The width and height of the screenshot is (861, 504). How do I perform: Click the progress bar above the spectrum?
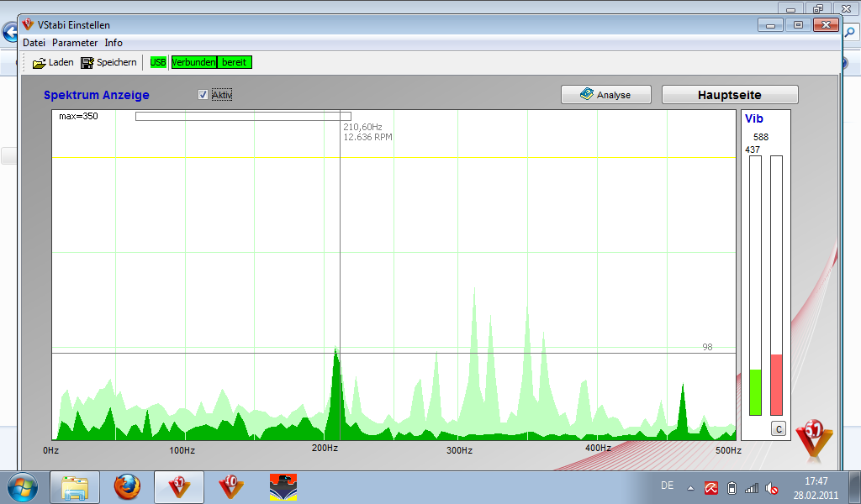[243, 116]
